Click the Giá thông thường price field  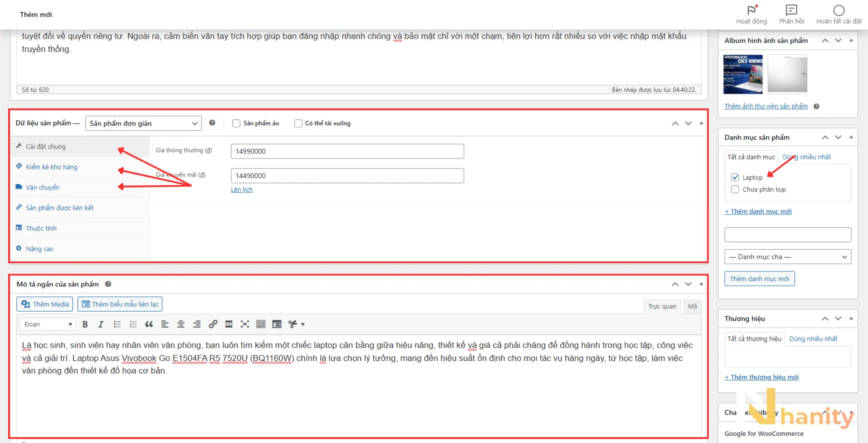pos(347,151)
